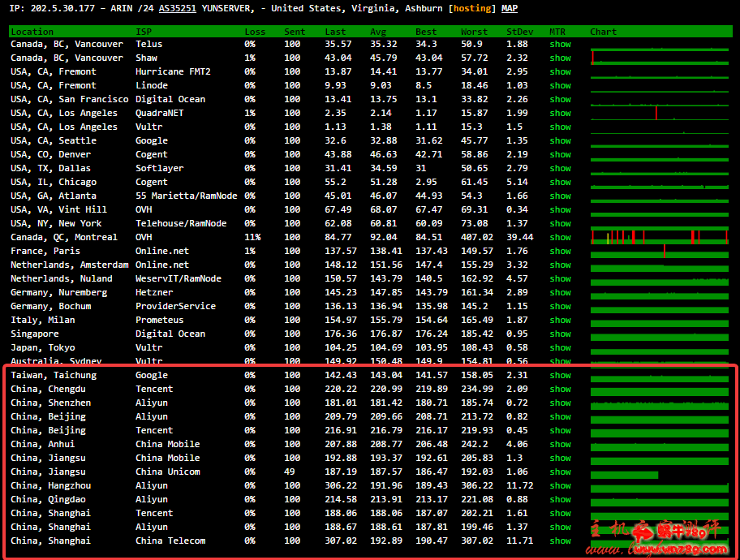Image resolution: width=740 pixels, height=560 pixels.
Task: Open the MAP link
Action: [x=510, y=9]
